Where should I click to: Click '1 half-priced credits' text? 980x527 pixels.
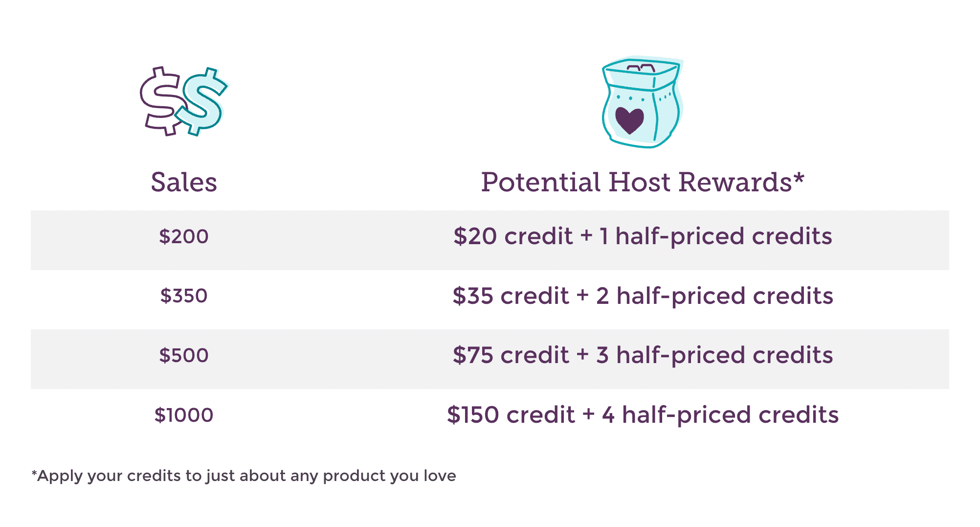[x=716, y=236]
